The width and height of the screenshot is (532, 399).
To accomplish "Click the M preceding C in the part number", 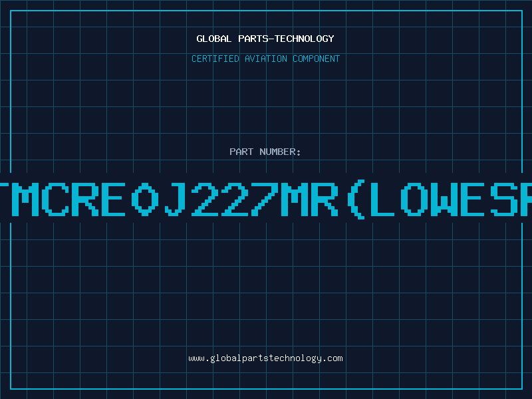I will pyautogui.click(x=25, y=199).
